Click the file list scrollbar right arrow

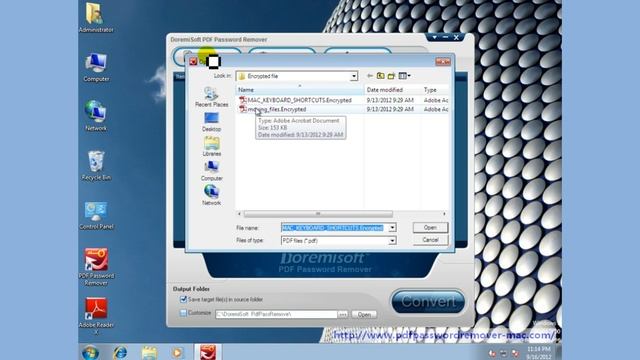point(444,214)
